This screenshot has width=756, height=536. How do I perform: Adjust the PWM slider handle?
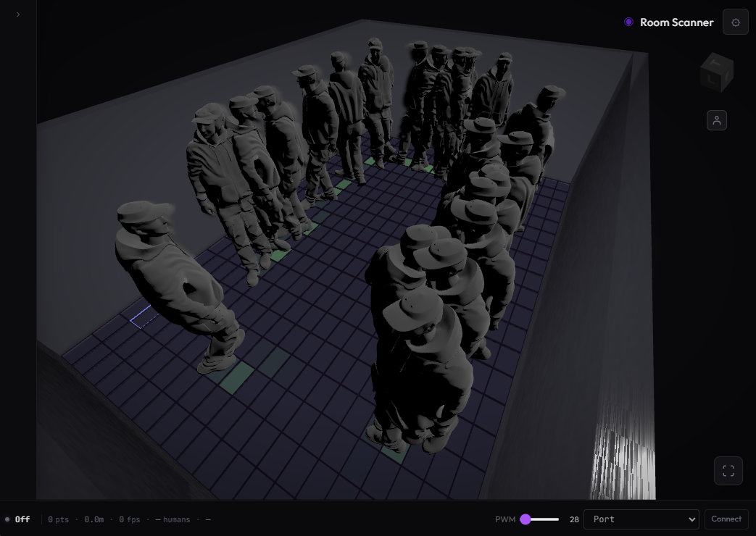coord(526,519)
